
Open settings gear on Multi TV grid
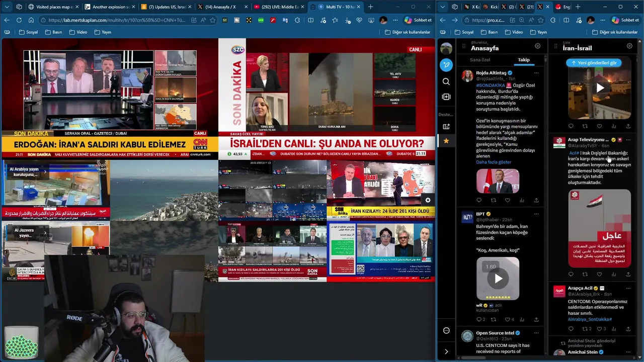point(428,200)
